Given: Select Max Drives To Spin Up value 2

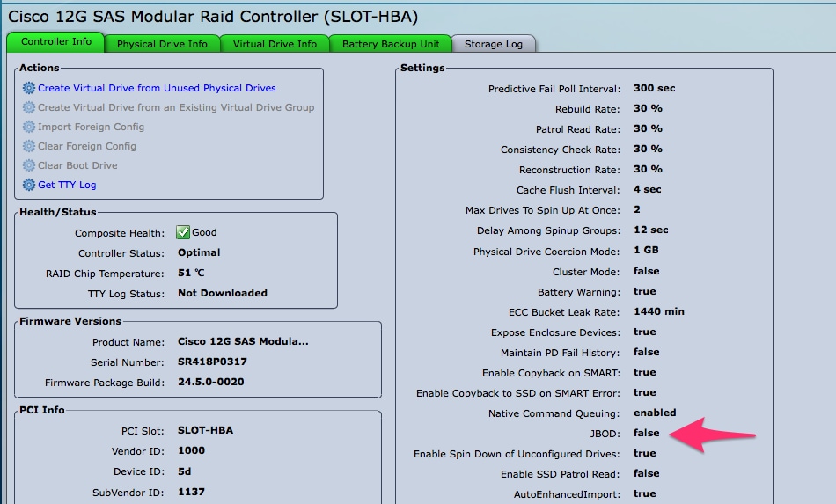Looking at the screenshot, I should click(x=636, y=210).
